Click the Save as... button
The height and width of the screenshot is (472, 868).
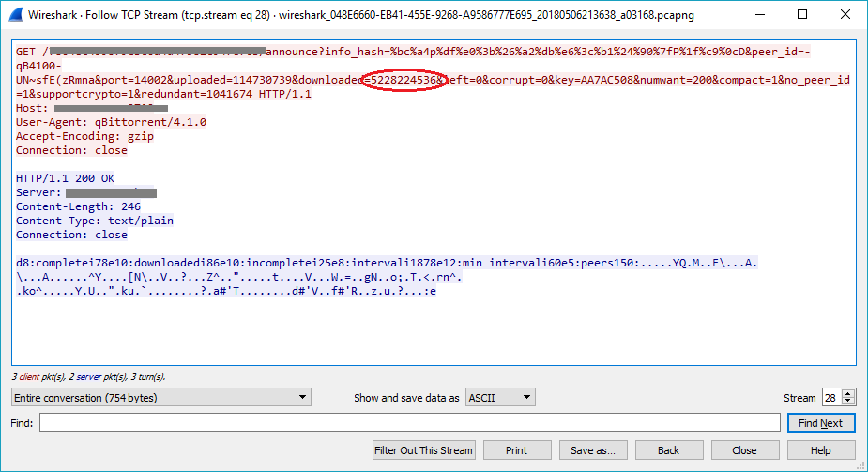593,450
